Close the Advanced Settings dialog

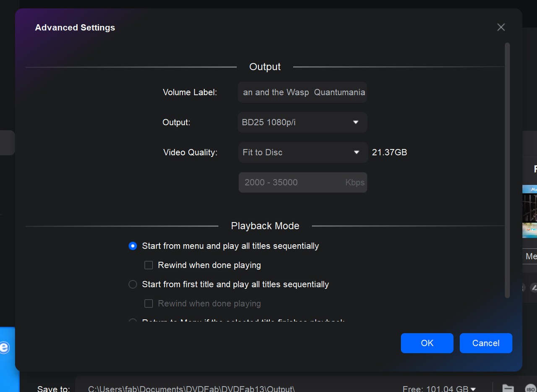501,27
